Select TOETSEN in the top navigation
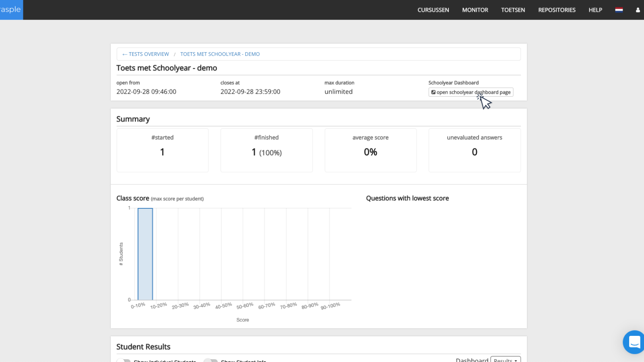The image size is (644, 362). point(513,10)
